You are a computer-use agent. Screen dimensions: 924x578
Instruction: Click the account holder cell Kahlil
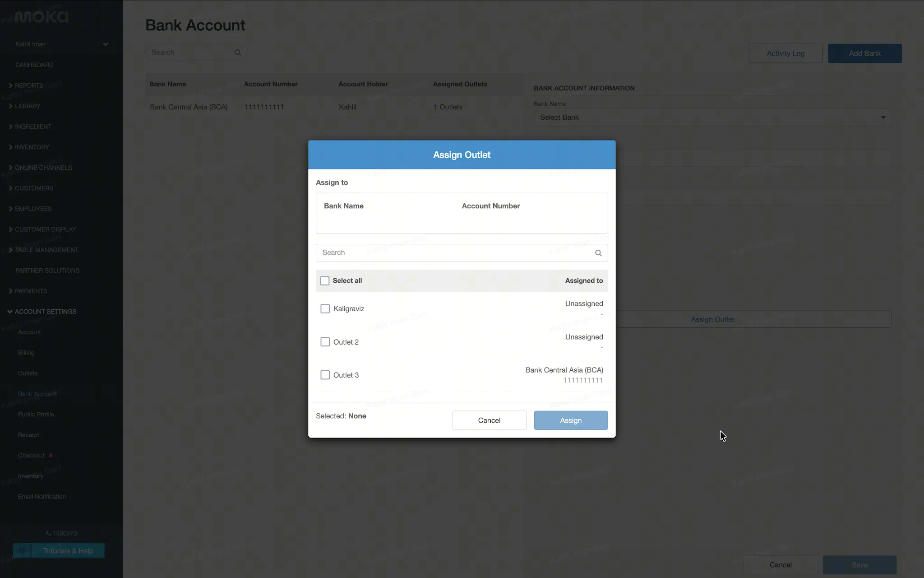347,107
